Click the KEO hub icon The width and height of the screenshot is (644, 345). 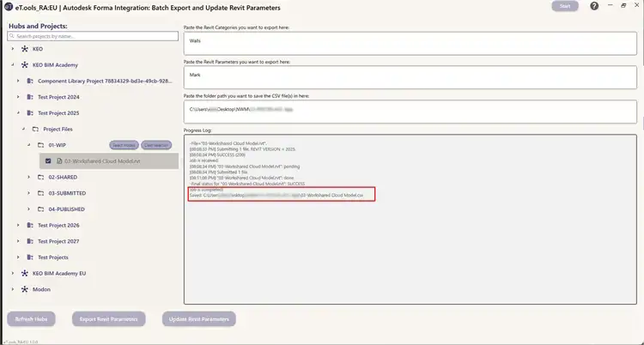[24, 49]
